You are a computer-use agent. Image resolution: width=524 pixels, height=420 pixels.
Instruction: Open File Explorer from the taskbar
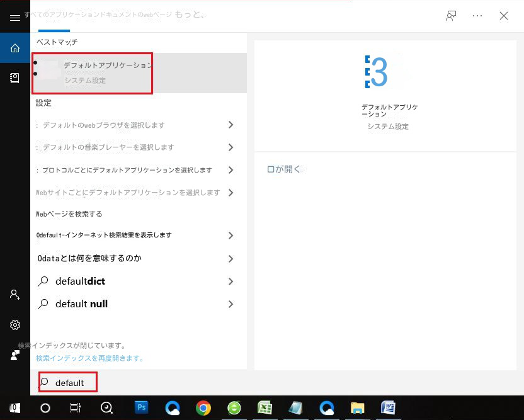(x=357, y=407)
